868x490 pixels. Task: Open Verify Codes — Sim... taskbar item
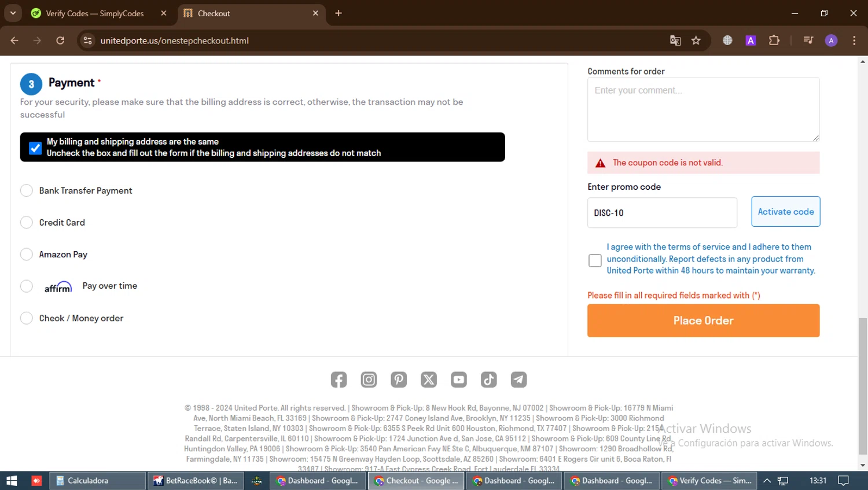[x=710, y=481]
